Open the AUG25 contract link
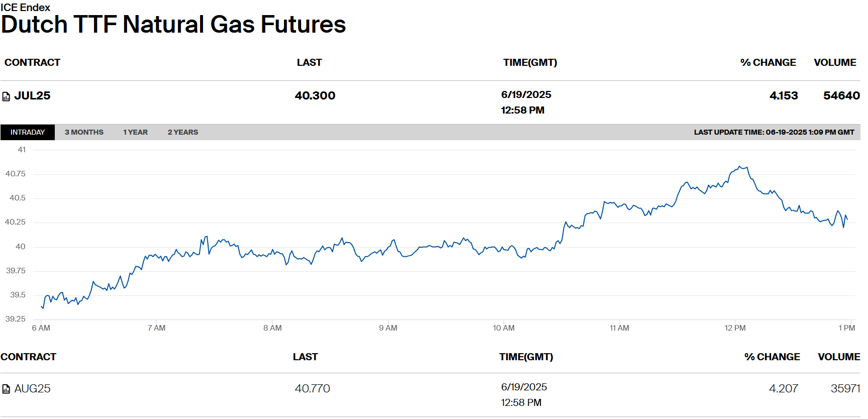 pyautogui.click(x=32, y=388)
